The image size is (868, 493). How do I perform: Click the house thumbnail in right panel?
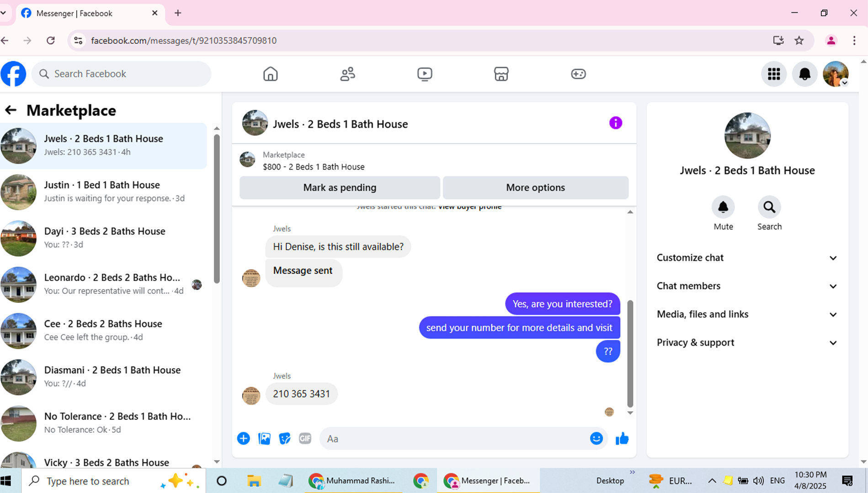click(x=747, y=135)
